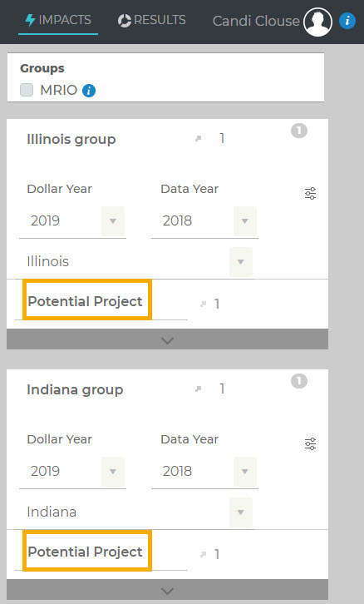Click the blue info icon in header
This screenshot has height=604, width=364.
[x=347, y=21]
